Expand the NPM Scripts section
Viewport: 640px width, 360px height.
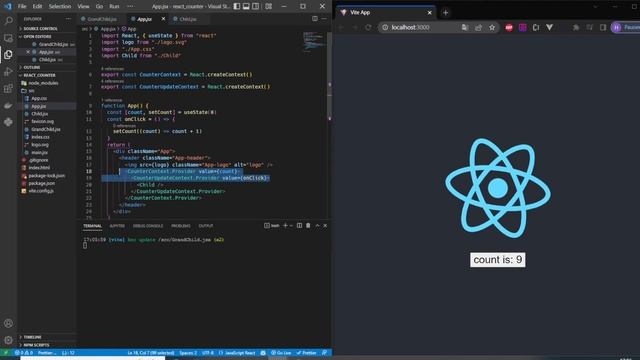36,345
